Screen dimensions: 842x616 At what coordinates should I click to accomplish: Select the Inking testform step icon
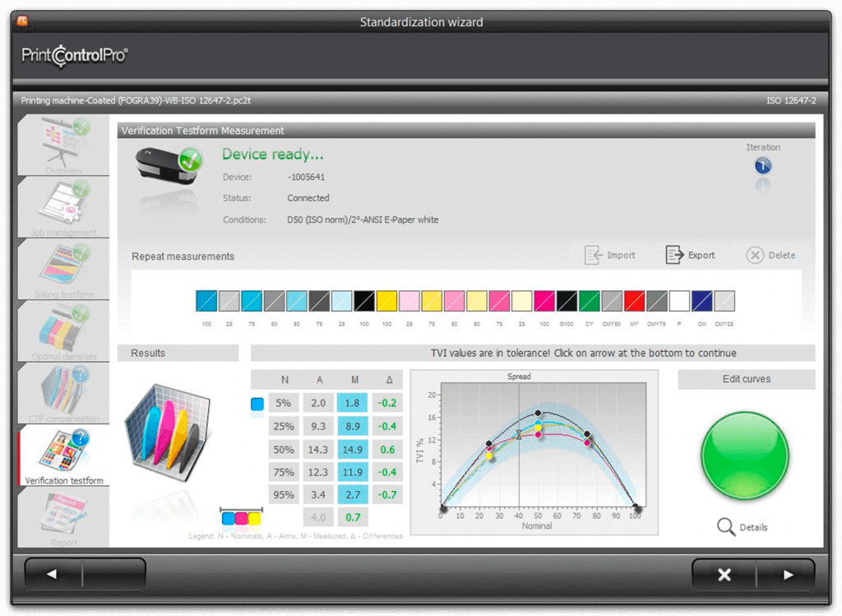(x=63, y=269)
